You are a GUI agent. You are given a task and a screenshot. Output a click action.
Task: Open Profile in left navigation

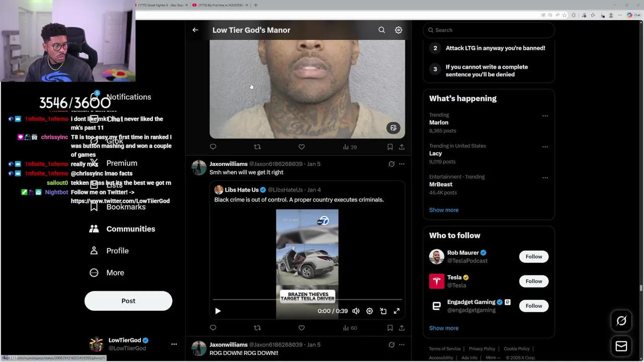(109, 251)
